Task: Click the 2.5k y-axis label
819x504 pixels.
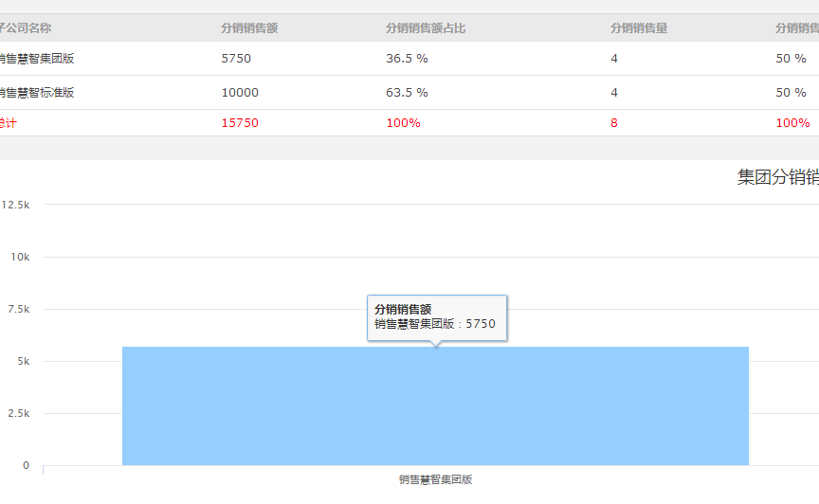Action: tap(19, 414)
